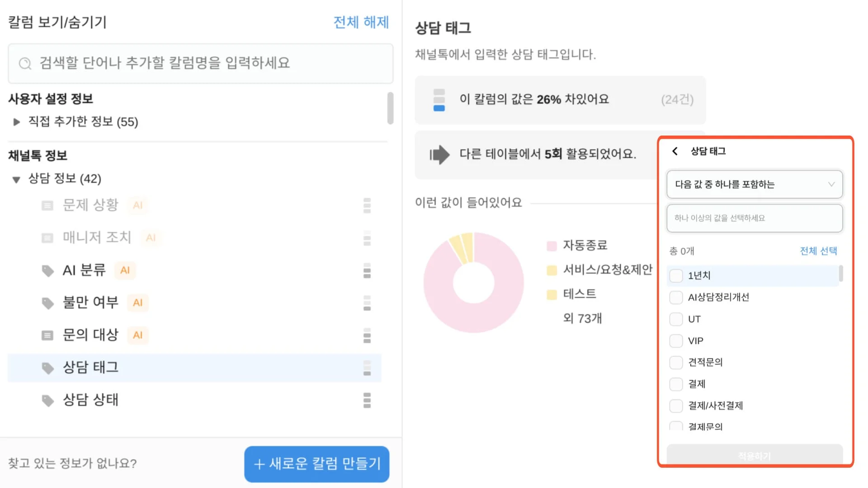Open the 다음 값 중 하나를 포함하는 dropdown

pyautogui.click(x=755, y=184)
